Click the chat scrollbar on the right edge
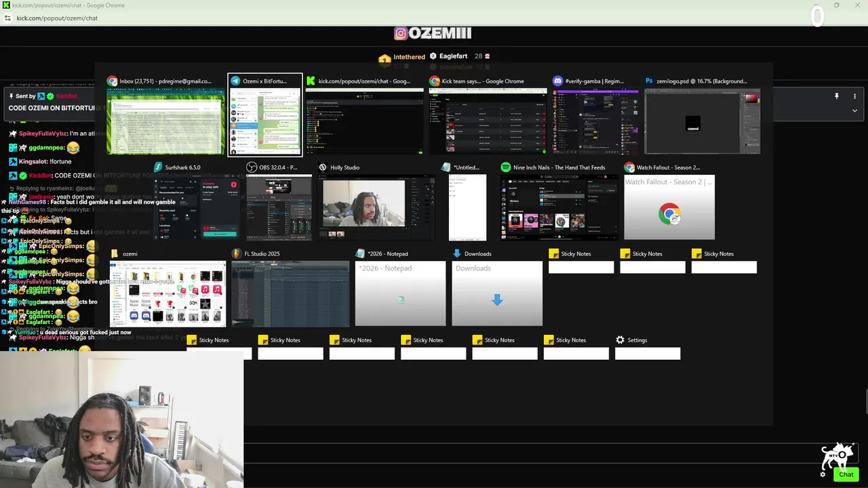Viewport: 868px width, 488px height. click(x=866, y=401)
